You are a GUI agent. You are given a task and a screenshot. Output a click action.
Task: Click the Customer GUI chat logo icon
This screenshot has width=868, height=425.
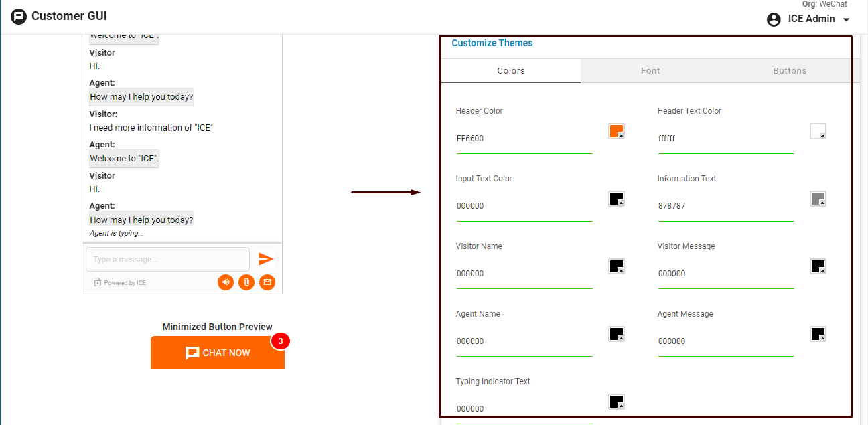19,17
